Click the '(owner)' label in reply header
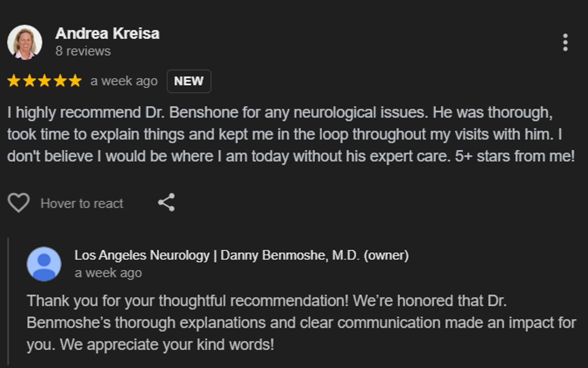Viewport: 588px width, 368px height. click(x=386, y=255)
